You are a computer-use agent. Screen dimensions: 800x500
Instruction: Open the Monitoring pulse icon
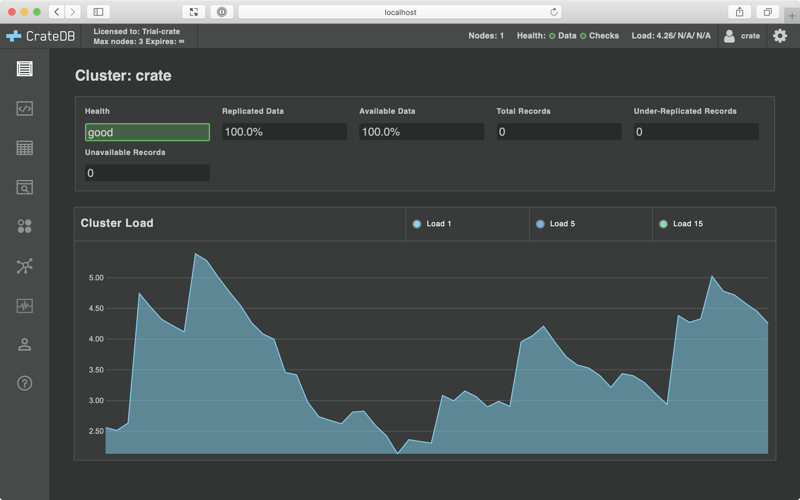24,305
